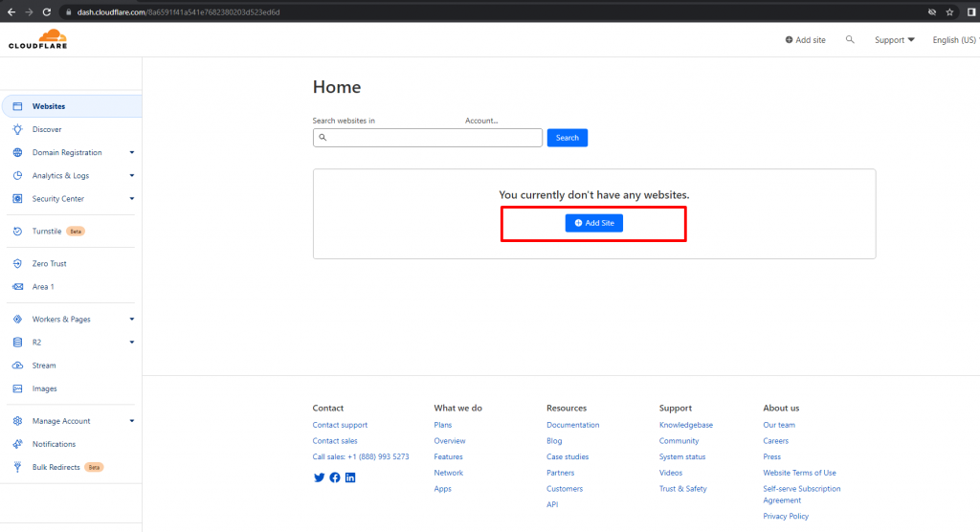Open the Contact sales link
This screenshot has width=980, height=532.
point(335,441)
